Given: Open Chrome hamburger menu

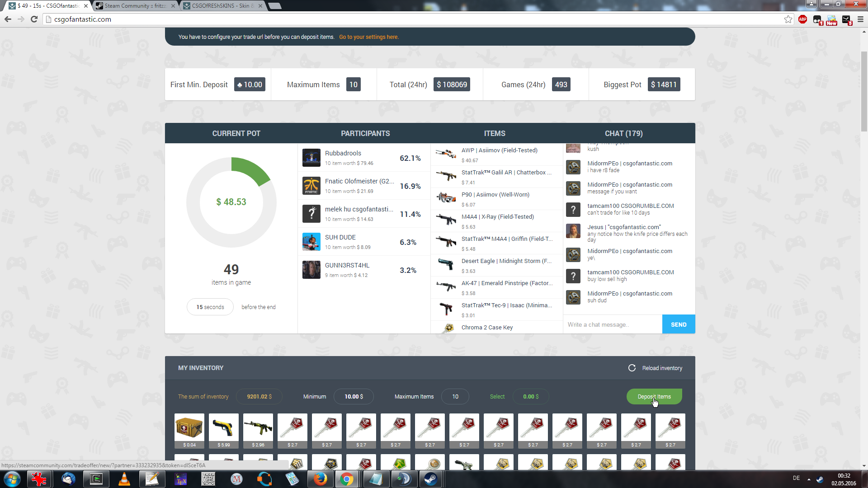Looking at the screenshot, I should coord(860,19).
